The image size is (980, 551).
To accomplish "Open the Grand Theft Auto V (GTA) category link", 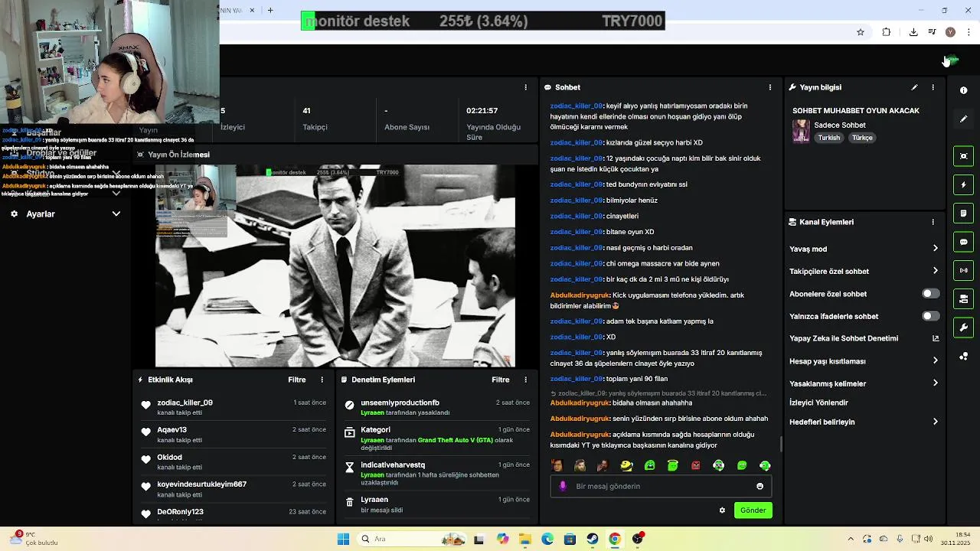I will pyautogui.click(x=456, y=440).
